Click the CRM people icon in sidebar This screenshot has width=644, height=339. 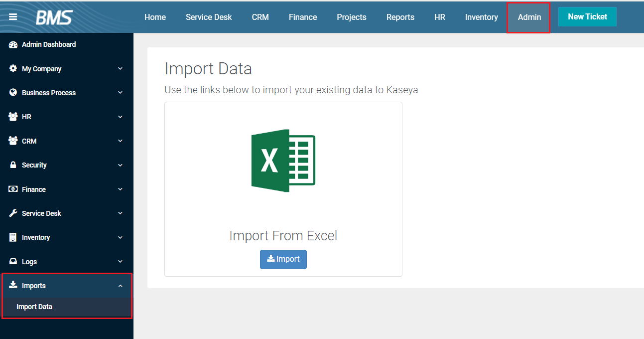pos(13,141)
